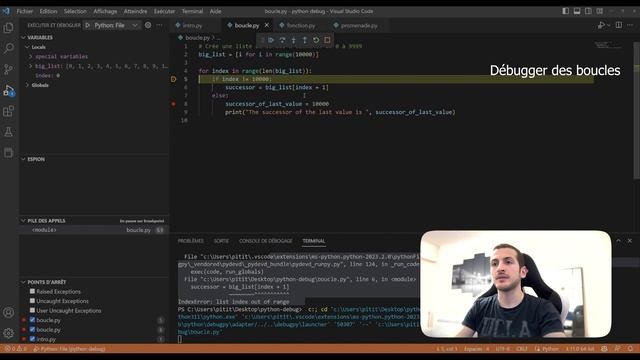Open the Fichier menu

pos(24,11)
